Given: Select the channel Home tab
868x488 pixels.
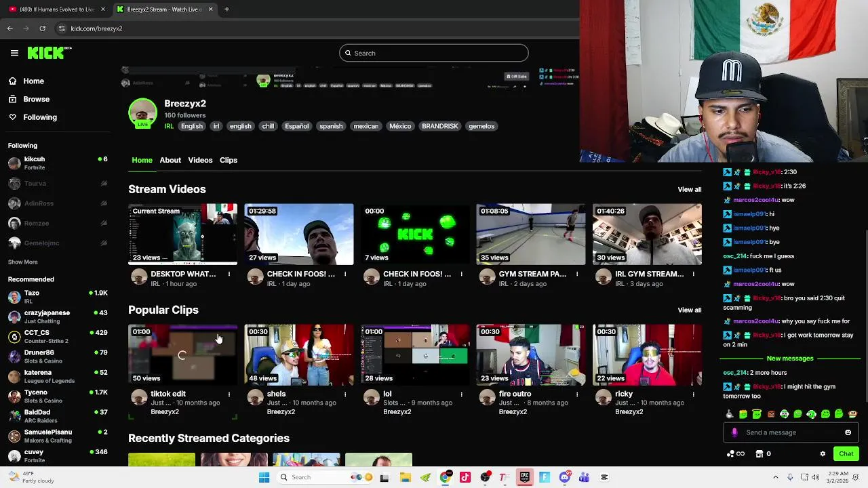Looking at the screenshot, I should tap(142, 160).
